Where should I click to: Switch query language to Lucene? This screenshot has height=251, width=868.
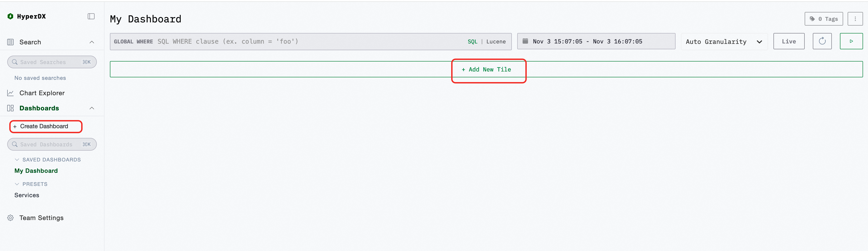point(496,41)
